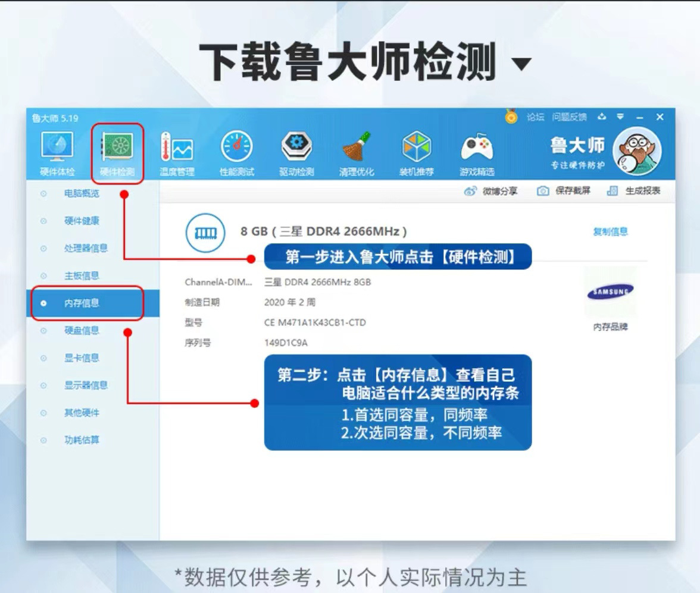The height and width of the screenshot is (593, 700).
Task: Select 处理器信息 in sidebar
Action: click(86, 248)
